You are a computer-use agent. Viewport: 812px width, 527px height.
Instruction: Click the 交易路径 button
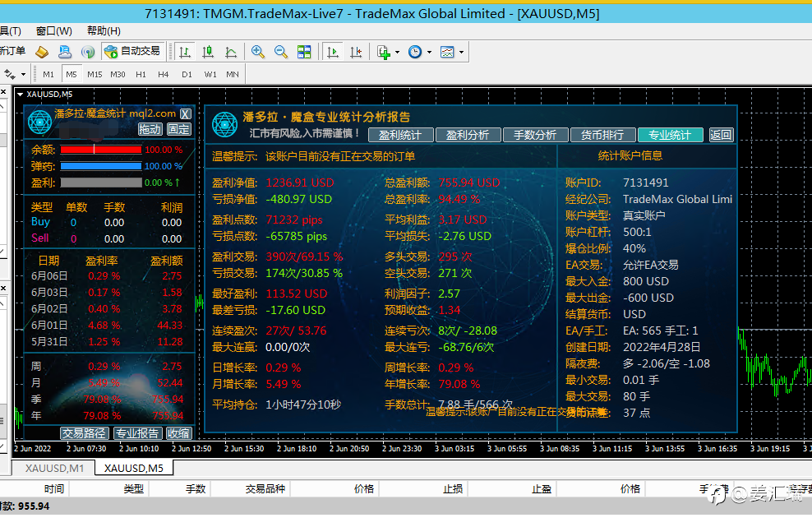click(84, 433)
